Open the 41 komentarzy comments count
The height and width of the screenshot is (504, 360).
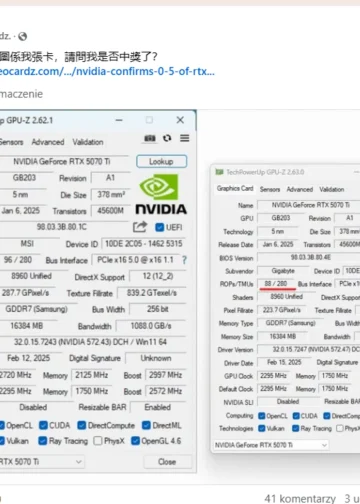click(x=300, y=498)
